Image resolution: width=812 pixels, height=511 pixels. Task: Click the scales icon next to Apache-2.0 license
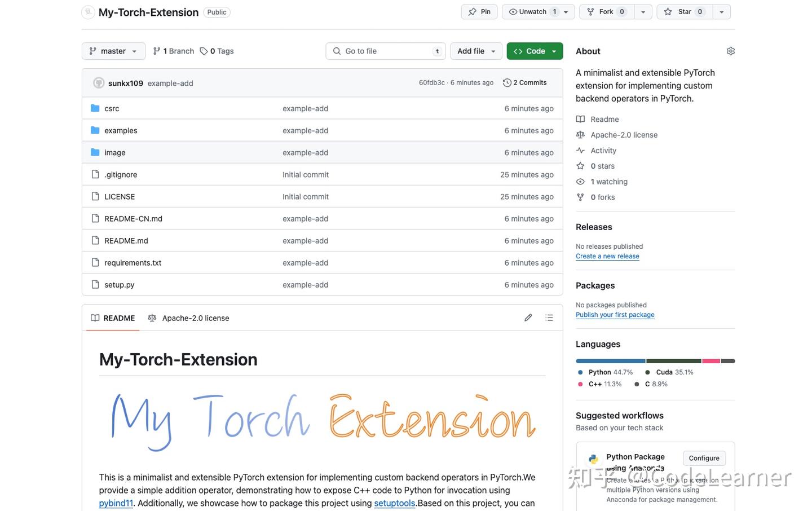(x=580, y=135)
